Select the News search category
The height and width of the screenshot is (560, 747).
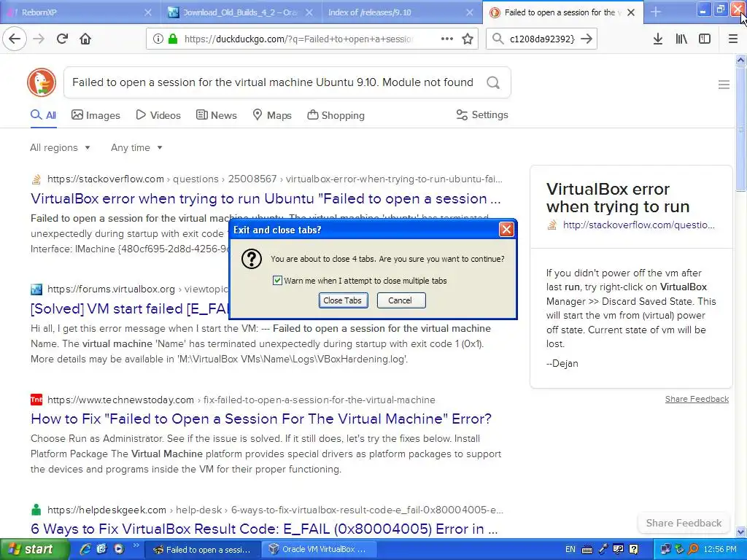(216, 115)
